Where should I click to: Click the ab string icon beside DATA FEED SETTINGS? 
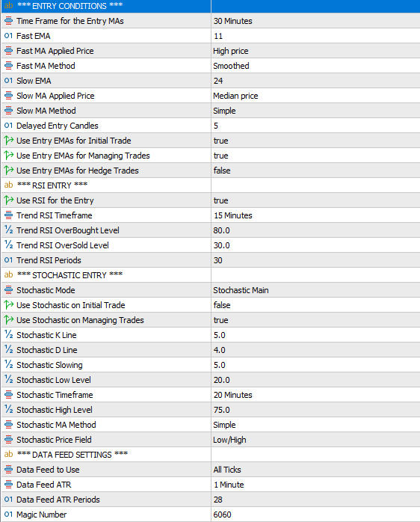[x=9, y=455]
